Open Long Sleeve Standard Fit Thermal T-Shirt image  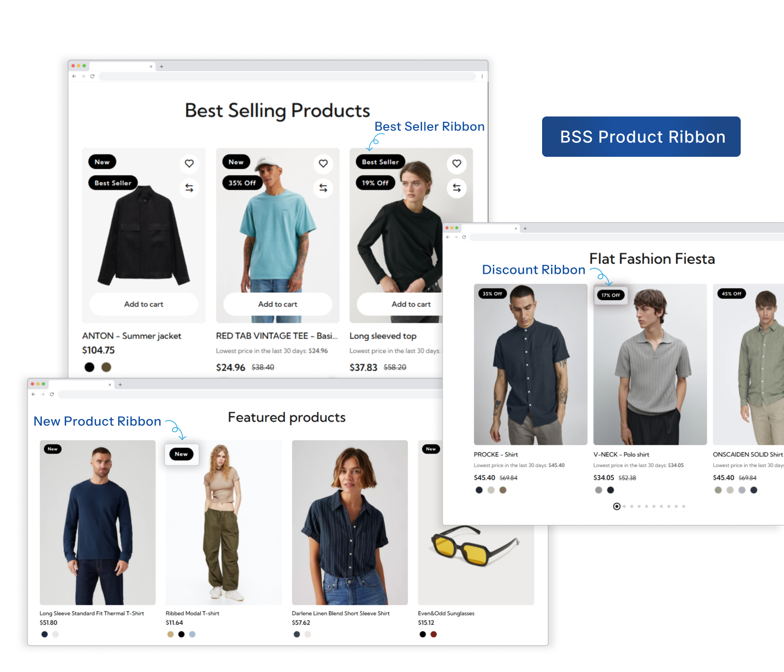tap(98, 523)
